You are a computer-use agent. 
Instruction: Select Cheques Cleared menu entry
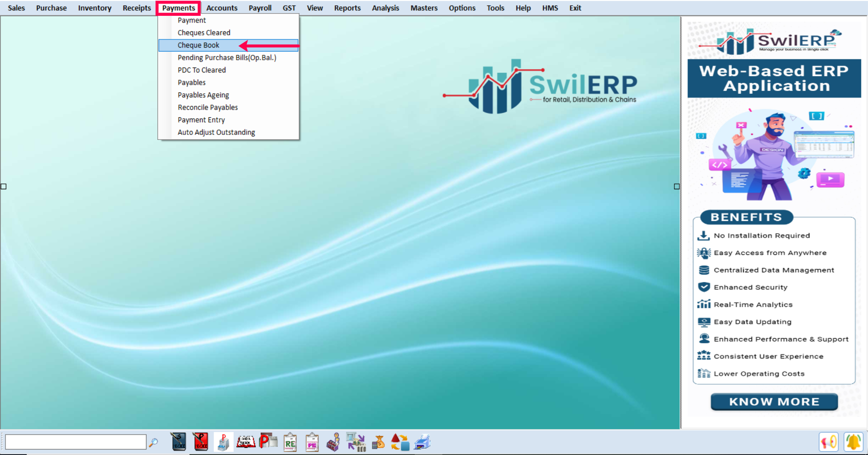click(x=228, y=33)
